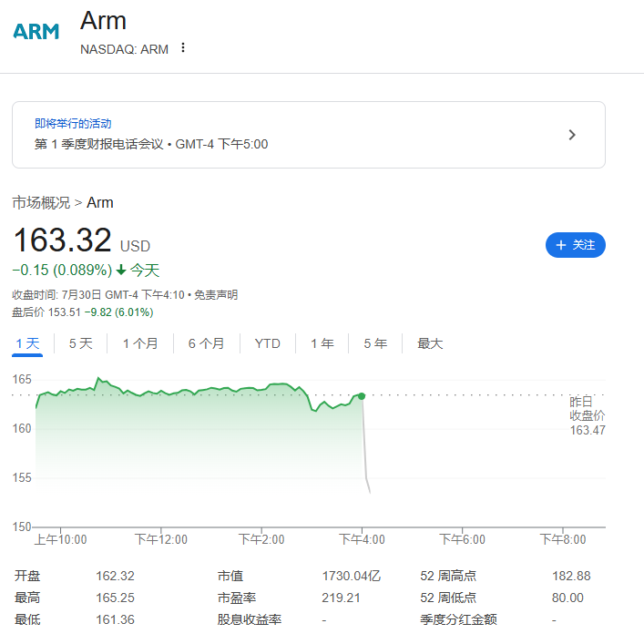Click the price 163.32 USD
Image resolution: width=644 pixels, height=644 pixels.
tap(82, 240)
